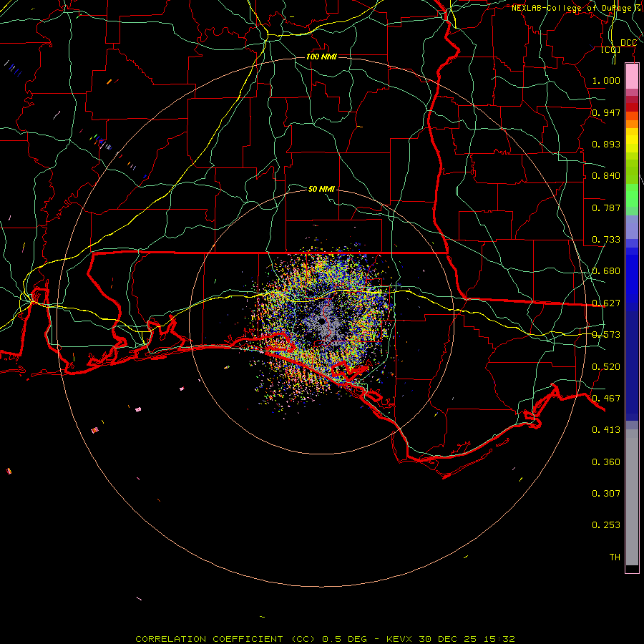
Task: Click the "DCC" legend heading
Action: (x=628, y=43)
